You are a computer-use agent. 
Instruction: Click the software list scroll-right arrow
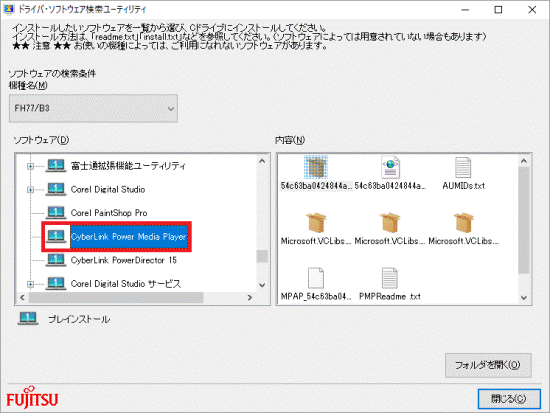pyautogui.click(x=250, y=298)
